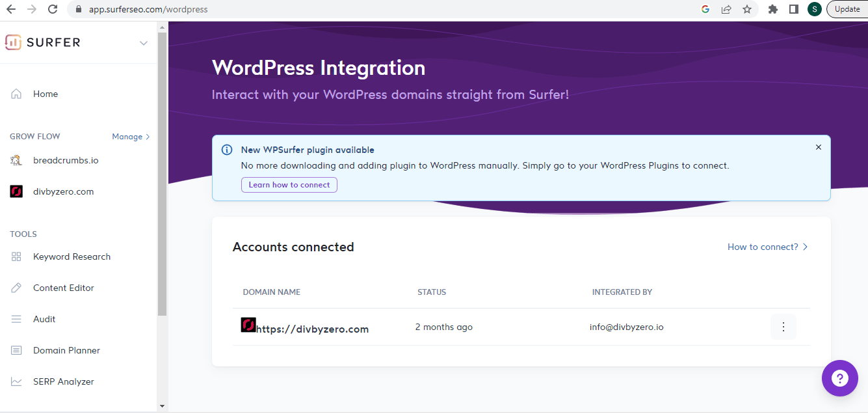Open the purple help question-mark button

pyautogui.click(x=840, y=378)
